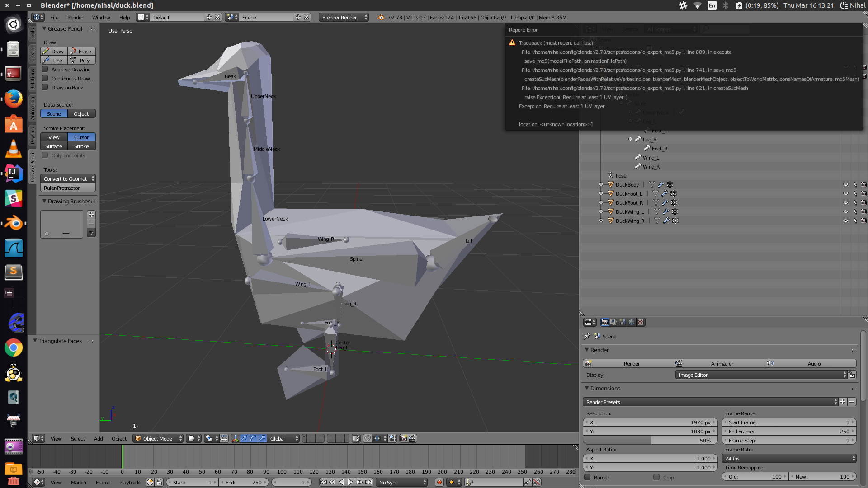The width and height of the screenshot is (868, 488).
Task: Expand the DuckFoot_L tree item
Action: click(601, 194)
